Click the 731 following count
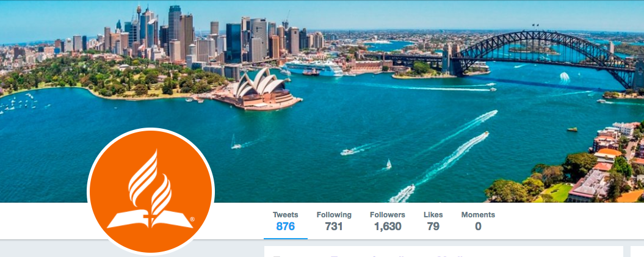The width and height of the screenshot is (644, 257). point(334,226)
